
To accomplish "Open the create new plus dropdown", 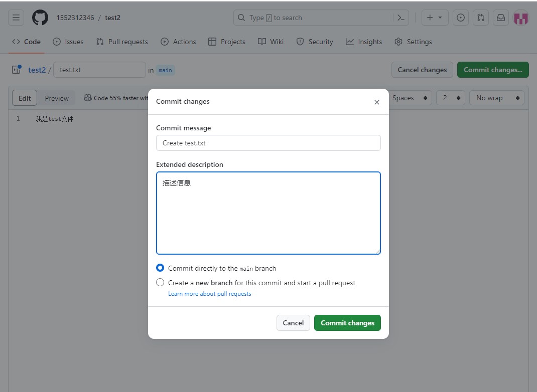I will click(435, 18).
